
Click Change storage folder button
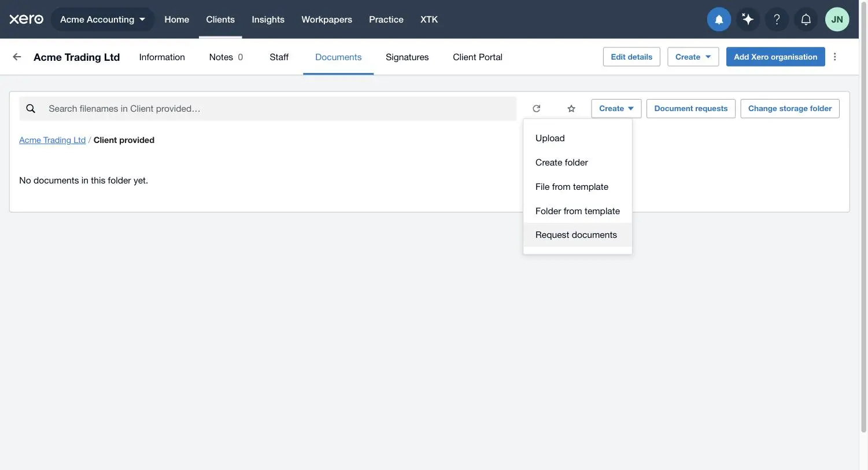tap(790, 108)
